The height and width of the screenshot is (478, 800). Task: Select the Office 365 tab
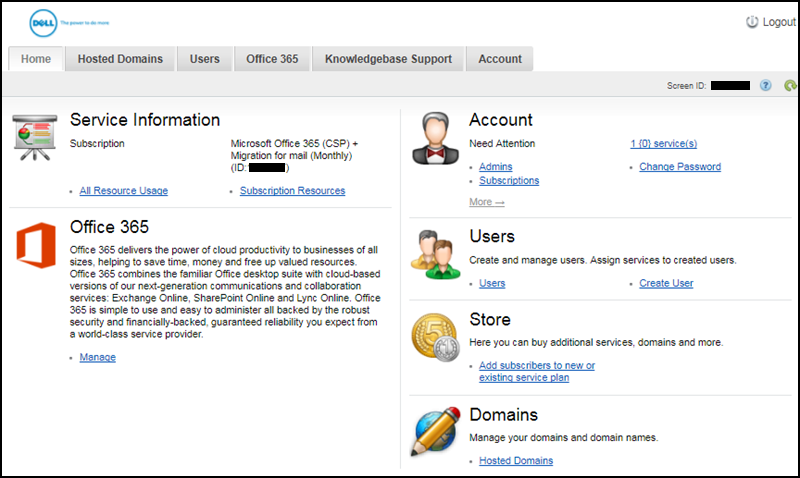272,59
